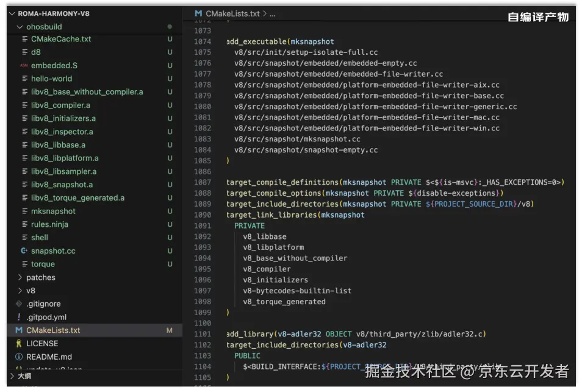Click 'add_library' on line 1101
The width and height of the screenshot is (582, 392).
point(250,334)
